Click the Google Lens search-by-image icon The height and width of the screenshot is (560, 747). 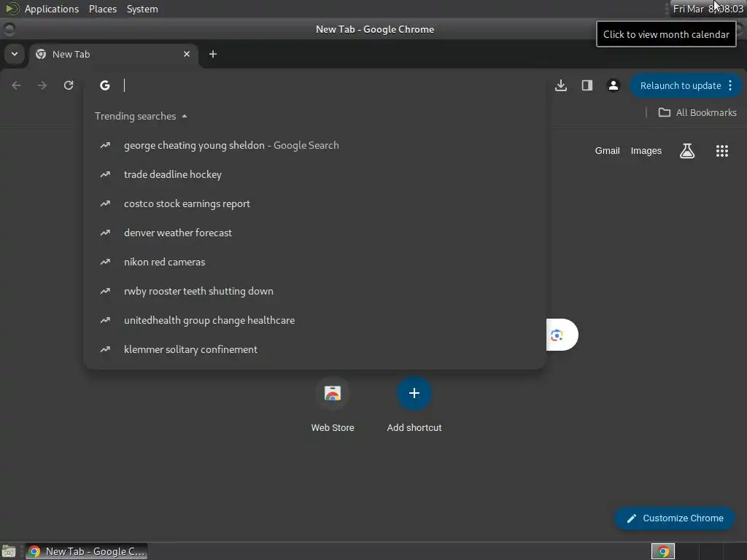557,335
